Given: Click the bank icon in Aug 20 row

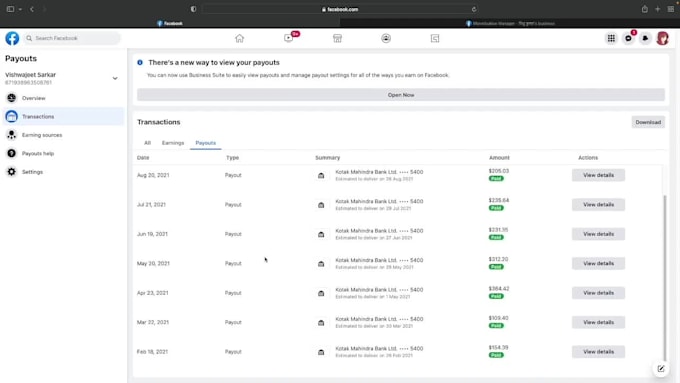Looking at the screenshot, I should pos(321,175).
